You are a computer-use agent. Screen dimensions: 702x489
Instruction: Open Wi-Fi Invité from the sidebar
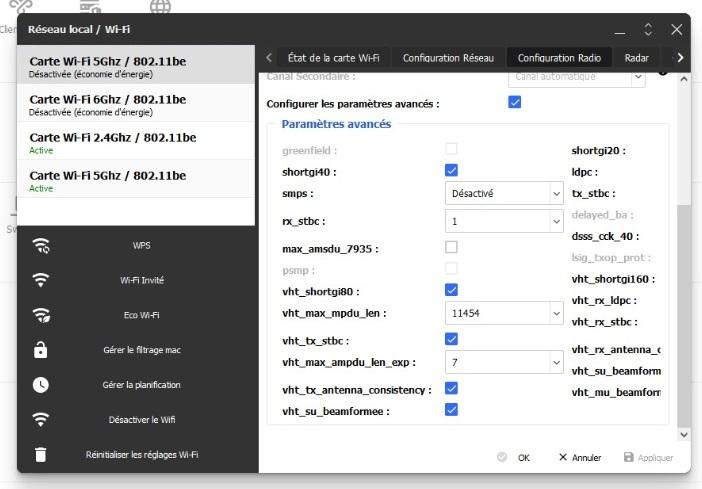click(x=41, y=280)
